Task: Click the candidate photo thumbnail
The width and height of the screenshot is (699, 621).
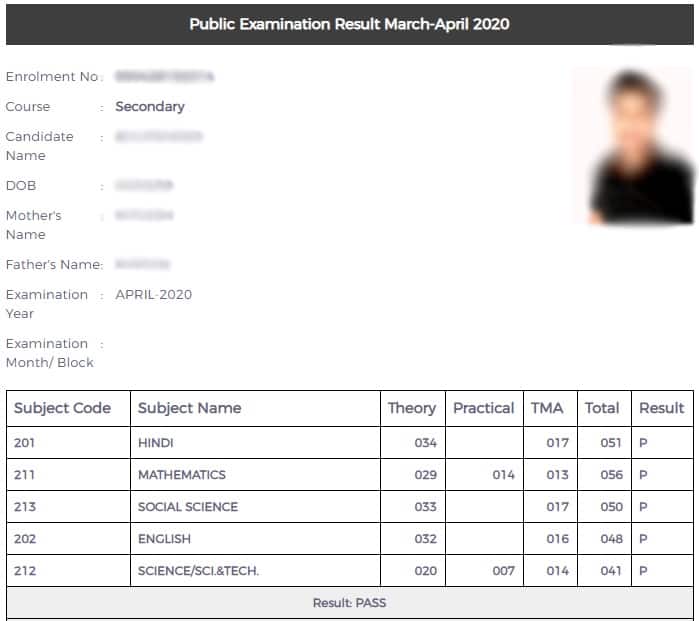Action: [633, 145]
